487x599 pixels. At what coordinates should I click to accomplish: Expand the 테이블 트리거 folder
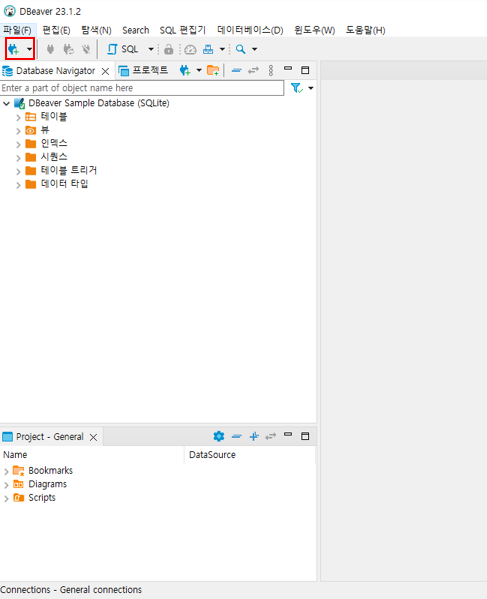point(18,172)
